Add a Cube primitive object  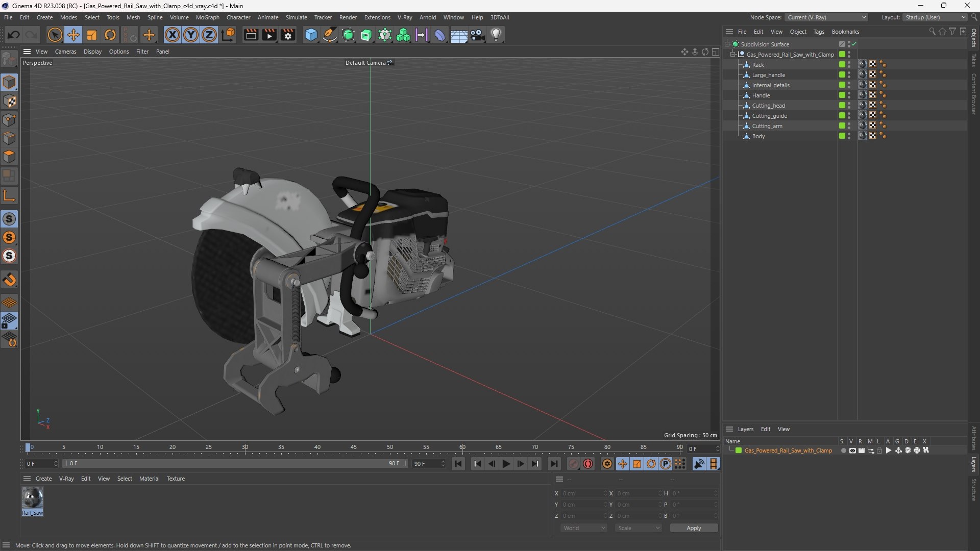pyautogui.click(x=311, y=35)
